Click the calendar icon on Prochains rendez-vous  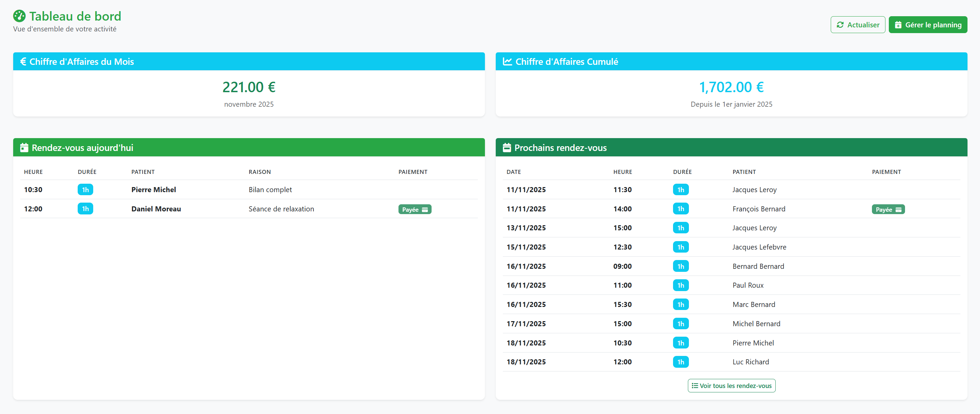[x=507, y=147]
